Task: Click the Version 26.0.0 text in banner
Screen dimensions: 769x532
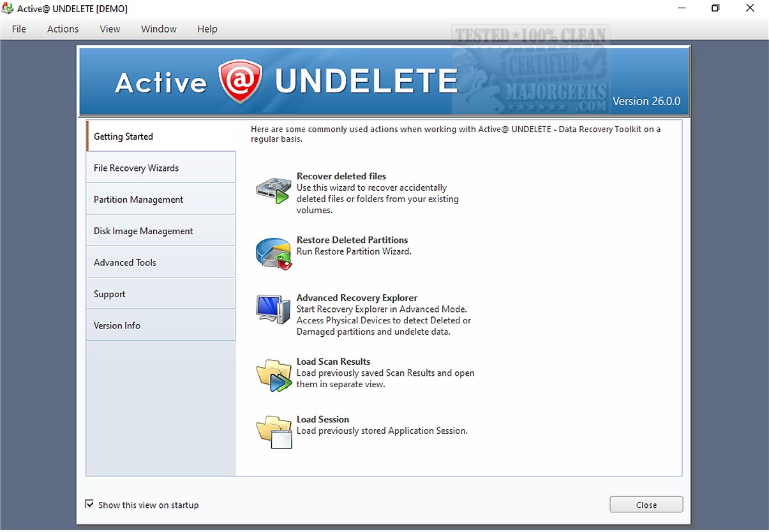Action: (646, 101)
